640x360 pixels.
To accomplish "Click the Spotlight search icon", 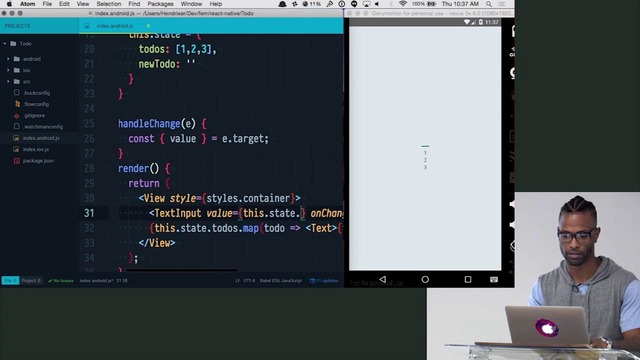I will pos(489,4).
